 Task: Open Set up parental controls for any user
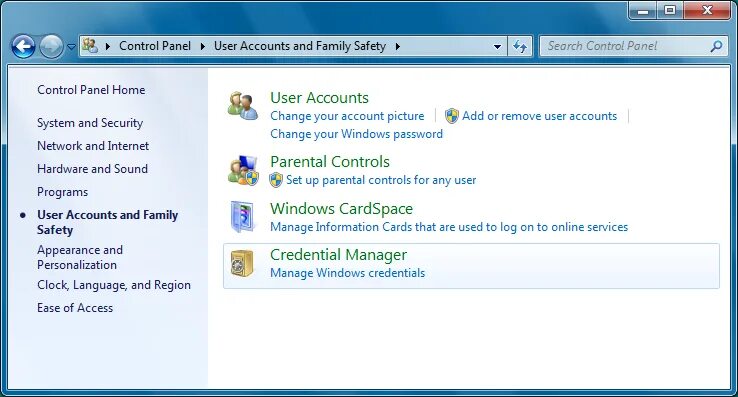381,180
